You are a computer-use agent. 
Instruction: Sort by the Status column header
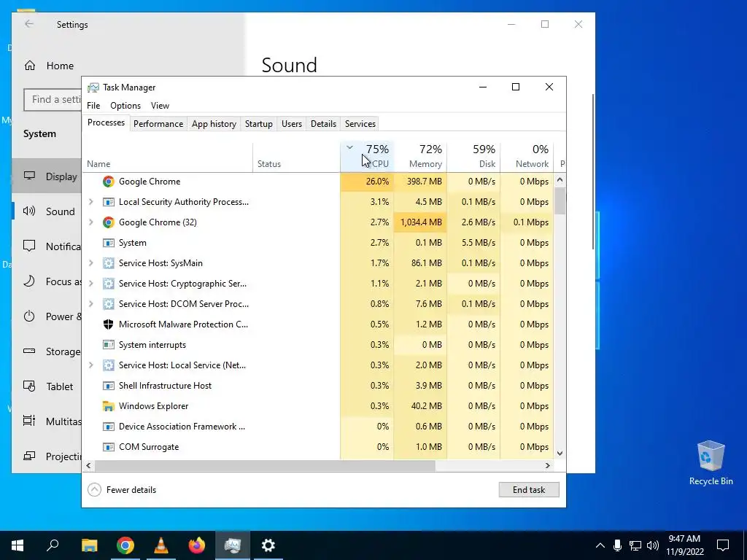tap(296, 157)
